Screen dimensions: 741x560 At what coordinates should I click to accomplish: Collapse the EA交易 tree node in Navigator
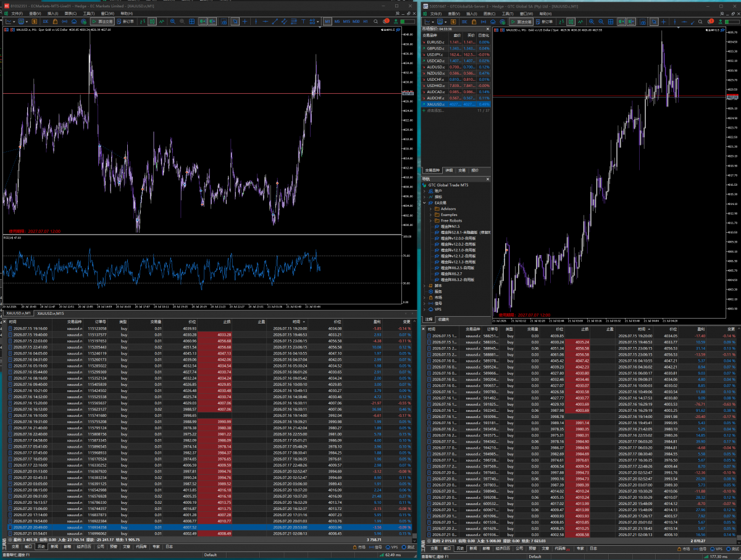(x=425, y=203)
